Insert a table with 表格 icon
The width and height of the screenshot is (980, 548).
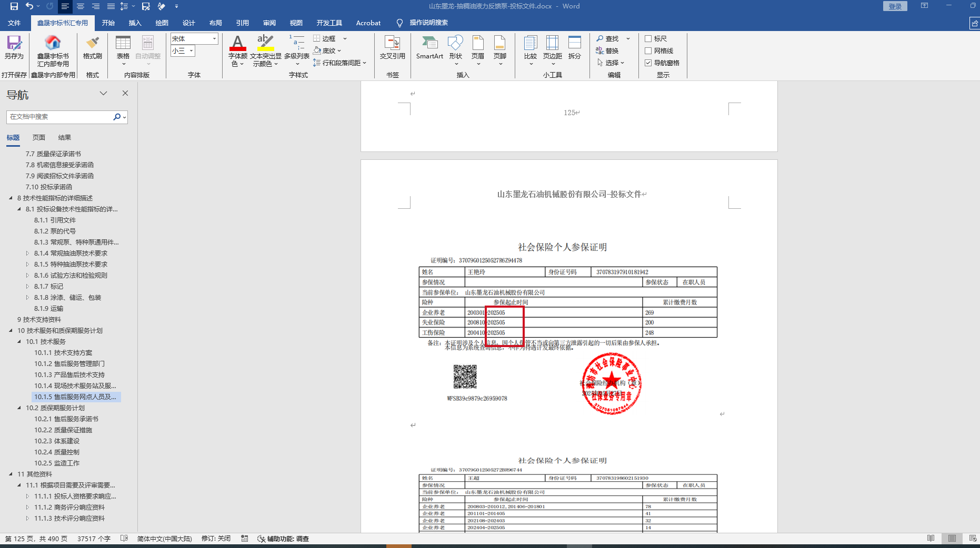123,50
